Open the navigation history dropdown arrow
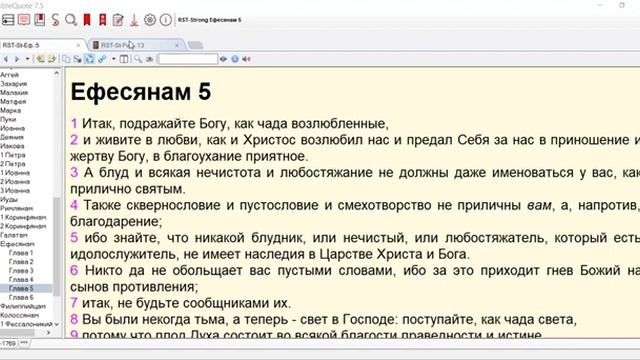The height and width of the screenshot is (360, 640). tap(27, 59)
